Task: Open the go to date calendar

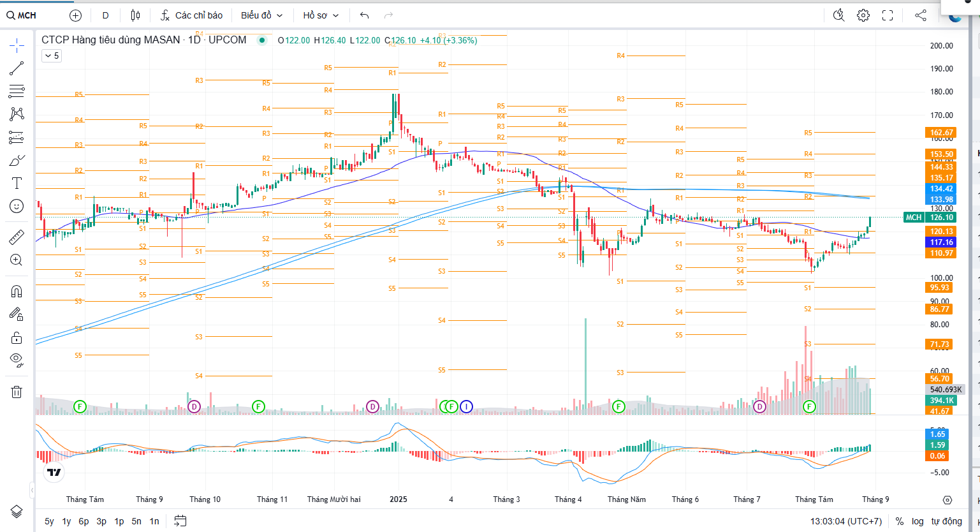Action: coord(180,521)
